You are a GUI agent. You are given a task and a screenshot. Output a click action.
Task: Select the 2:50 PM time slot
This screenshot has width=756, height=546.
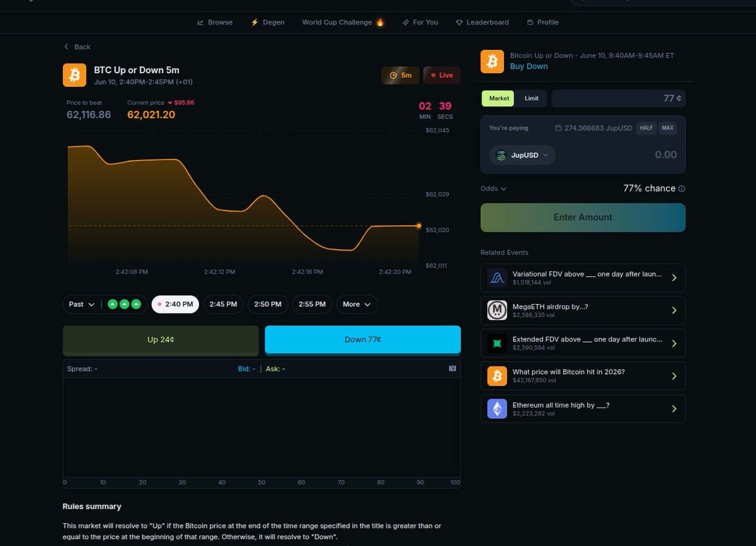point(268,304)
